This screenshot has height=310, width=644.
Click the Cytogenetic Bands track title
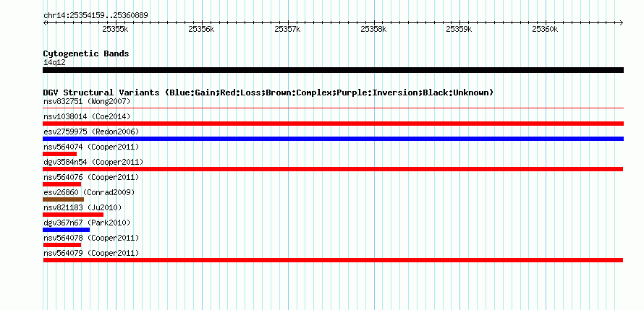86,53
